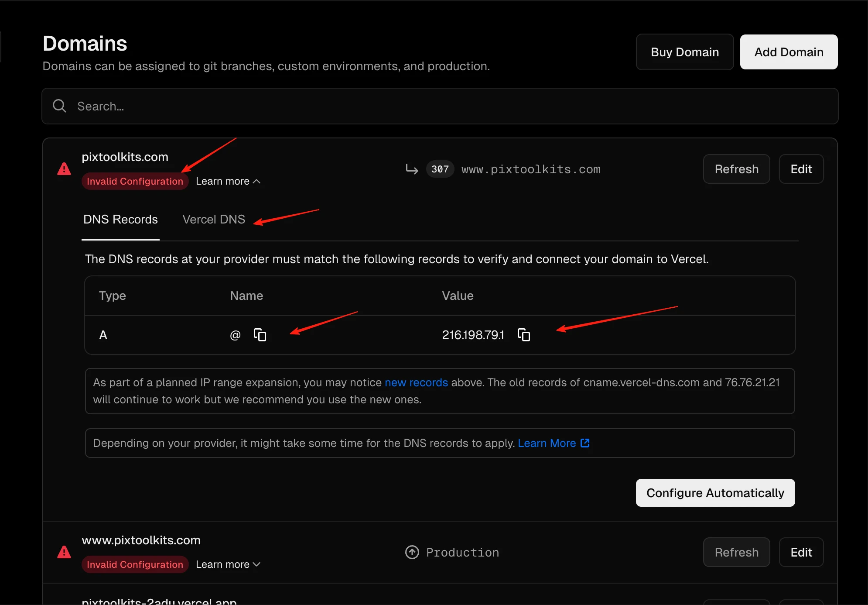Click Invalid Configuration badge for www.pixtoolkits.com

(135, 564)
